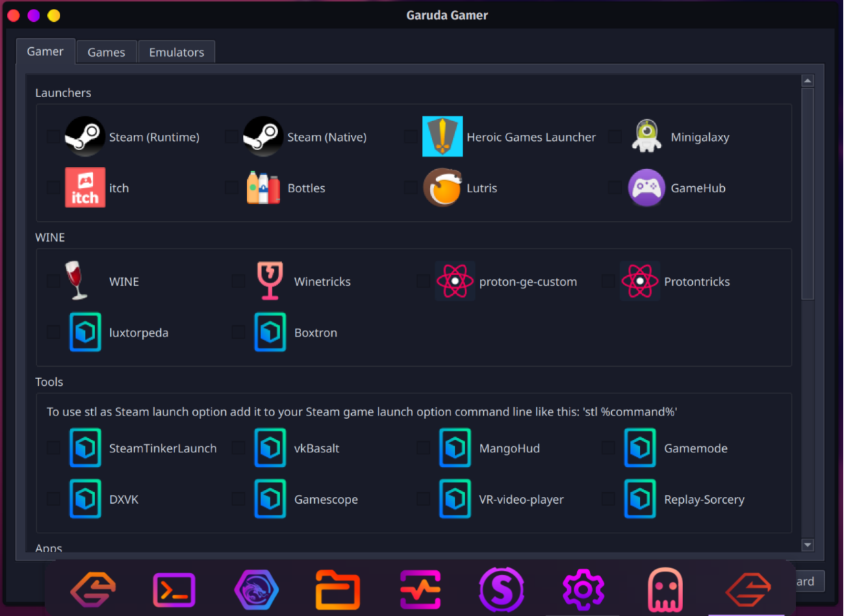Enable the DXVK checkbox

53,498
